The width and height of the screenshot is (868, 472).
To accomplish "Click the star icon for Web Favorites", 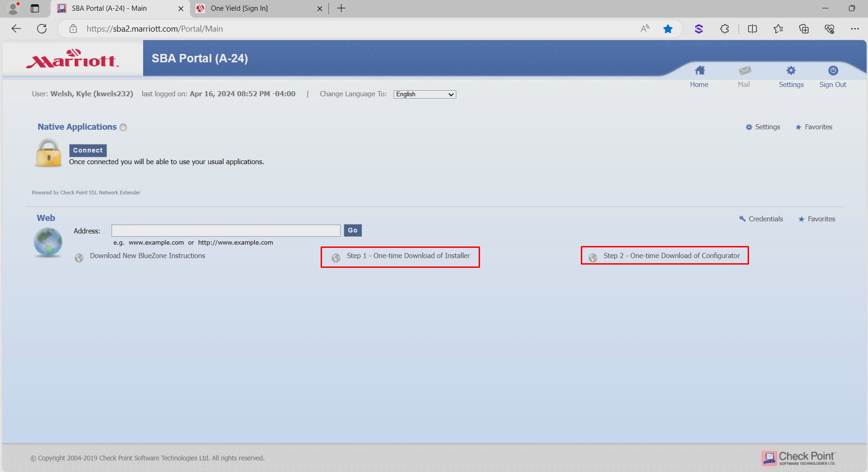I will click(x=801, y=219).
